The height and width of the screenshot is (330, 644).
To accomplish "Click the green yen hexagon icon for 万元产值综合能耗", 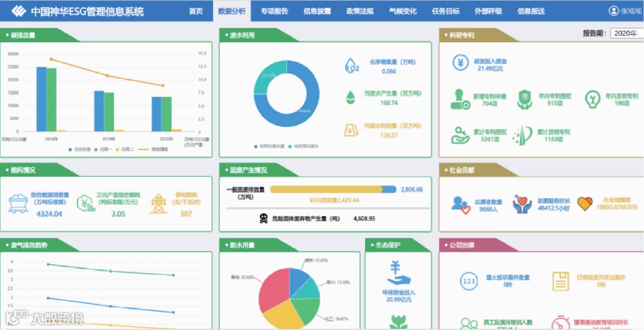I will (86, 203).
